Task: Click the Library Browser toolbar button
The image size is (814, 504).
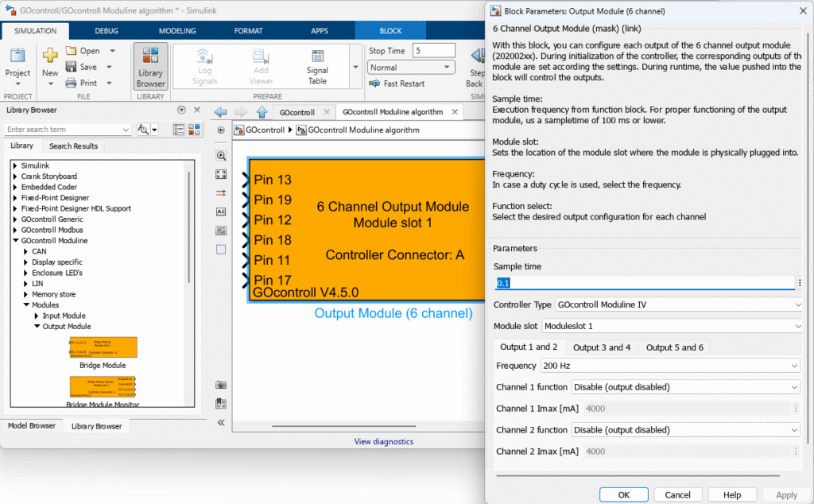Action: 150,65
